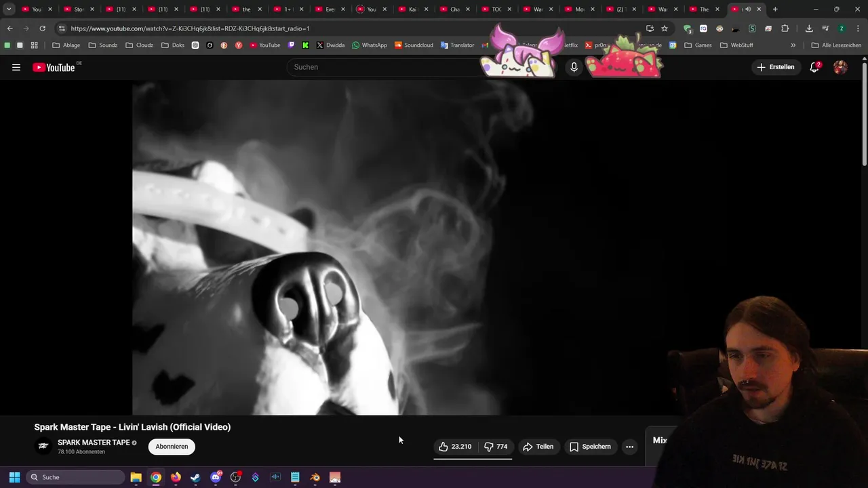Switch to the 'Kai' browser tab
The height and width of the screenshot is (488, 868).
412,9
